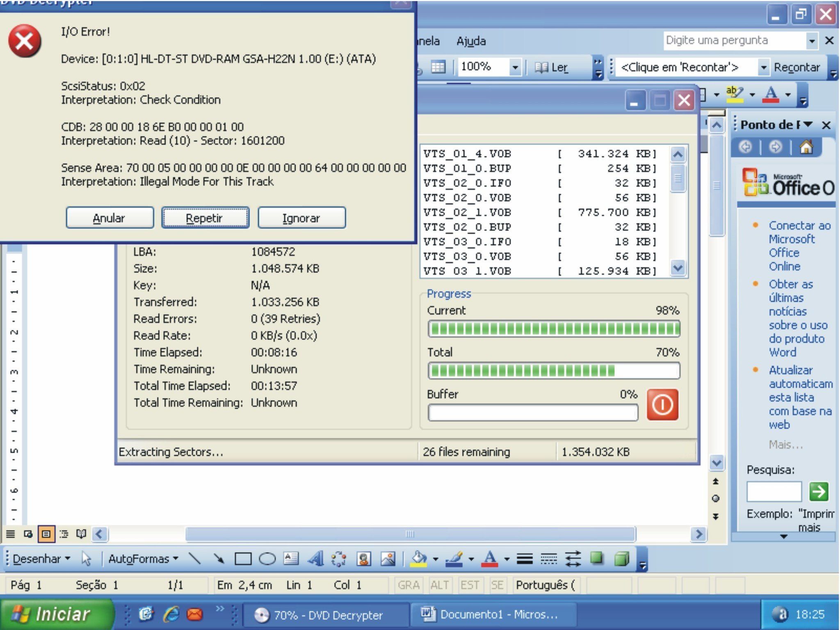Click the task pane forward arrow icon
The width and height of the screenshot is (840, 630).
[x=775, y=147]
